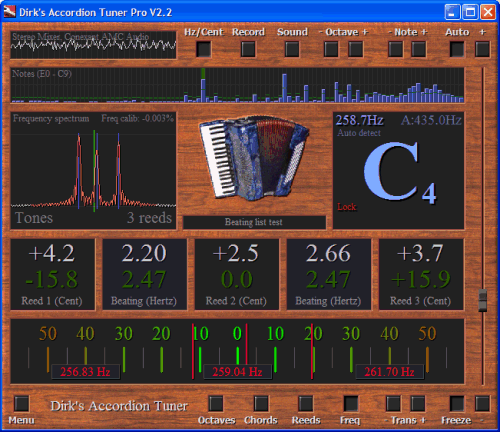Click the Tones label in spectrum

pos(34,218)
